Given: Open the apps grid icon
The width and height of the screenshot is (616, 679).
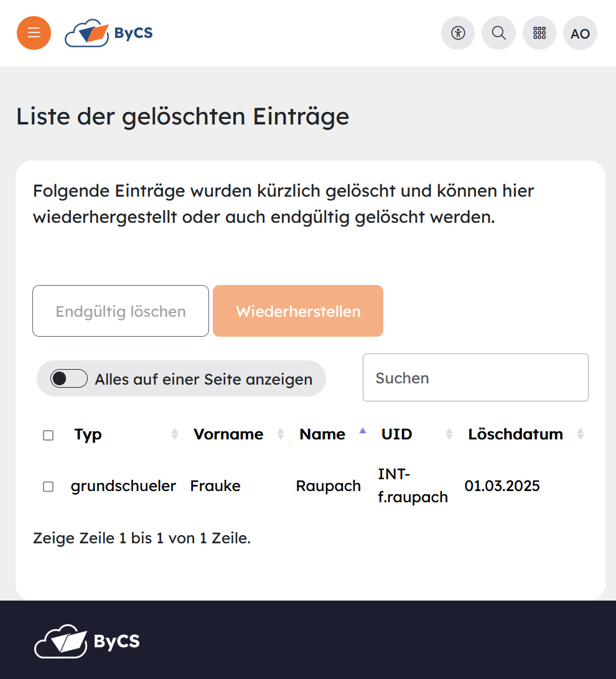Looking at the screenshot, I should 539,33.
